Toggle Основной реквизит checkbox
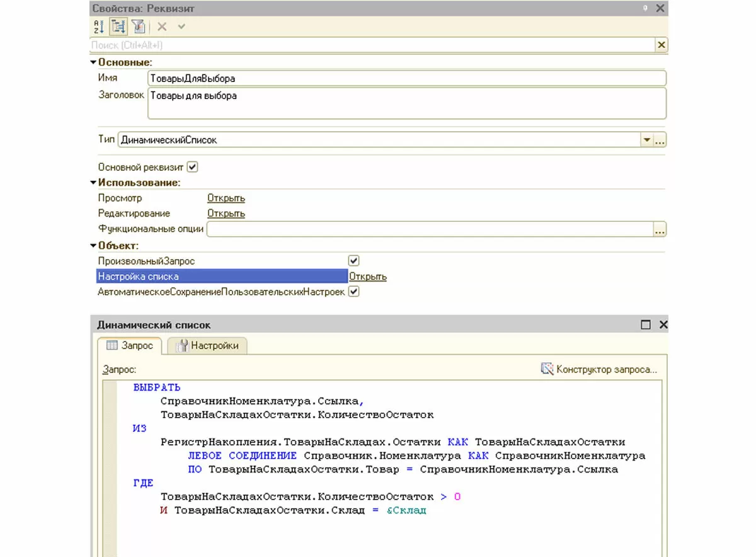Image resolution: width=756 pixels, height=557 pixels. click(x=193, y=168)
